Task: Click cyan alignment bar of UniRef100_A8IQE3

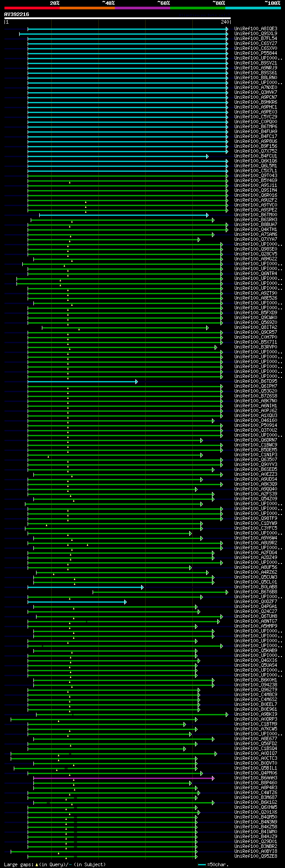Action: pos(128,29)
